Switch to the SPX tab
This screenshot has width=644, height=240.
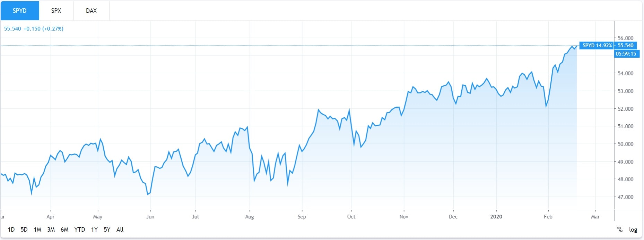pos(56,11)
